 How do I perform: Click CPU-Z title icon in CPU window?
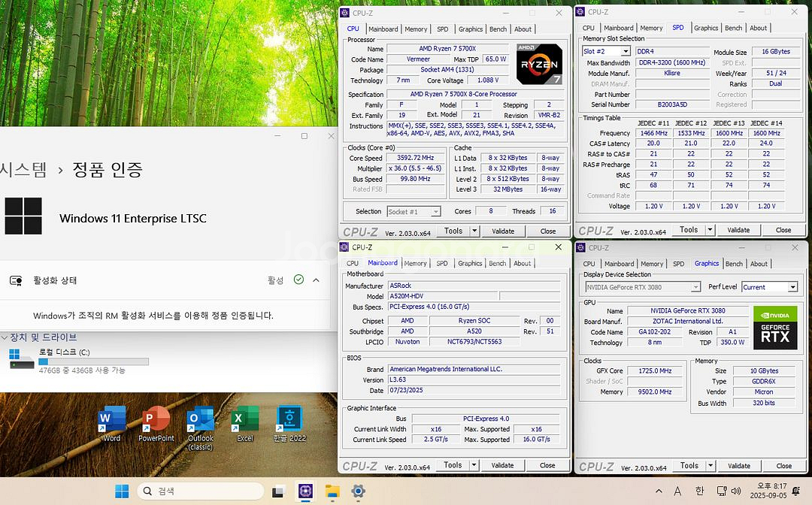[x=344, y=13]
